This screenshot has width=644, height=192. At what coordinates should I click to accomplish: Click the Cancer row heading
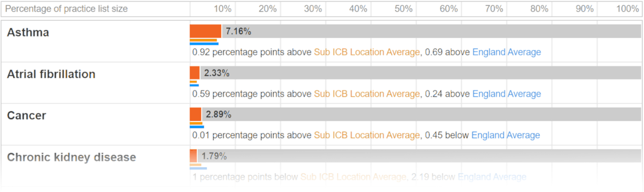click(x=26, y=115)
